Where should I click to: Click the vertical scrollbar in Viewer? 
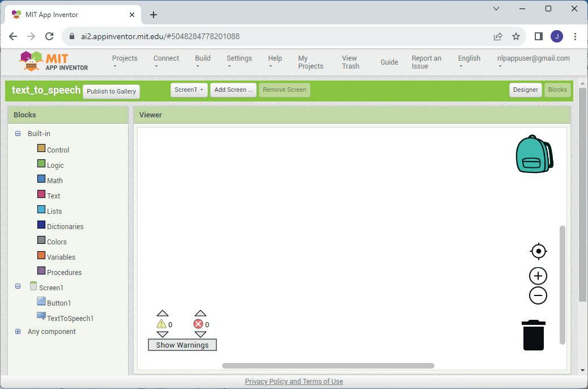(x=562, y=285)
